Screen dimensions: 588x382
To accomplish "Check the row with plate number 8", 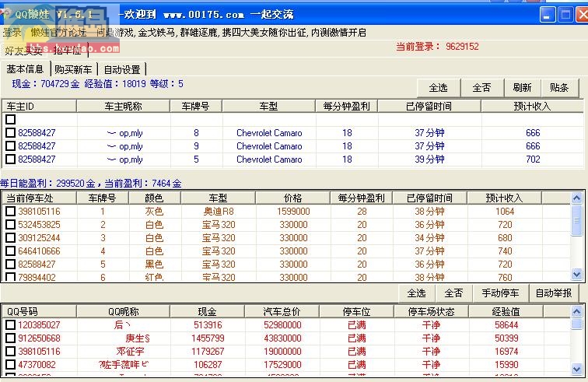I will (11, 132).
